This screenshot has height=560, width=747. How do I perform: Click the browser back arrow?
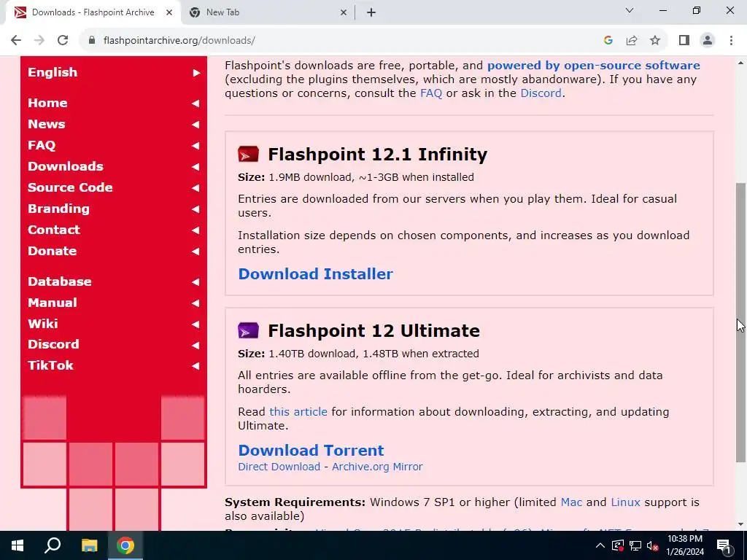click(x=16, y=41)
